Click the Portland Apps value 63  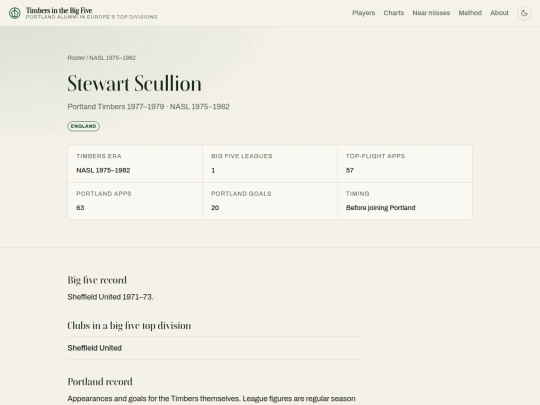(x=80, y=208)
